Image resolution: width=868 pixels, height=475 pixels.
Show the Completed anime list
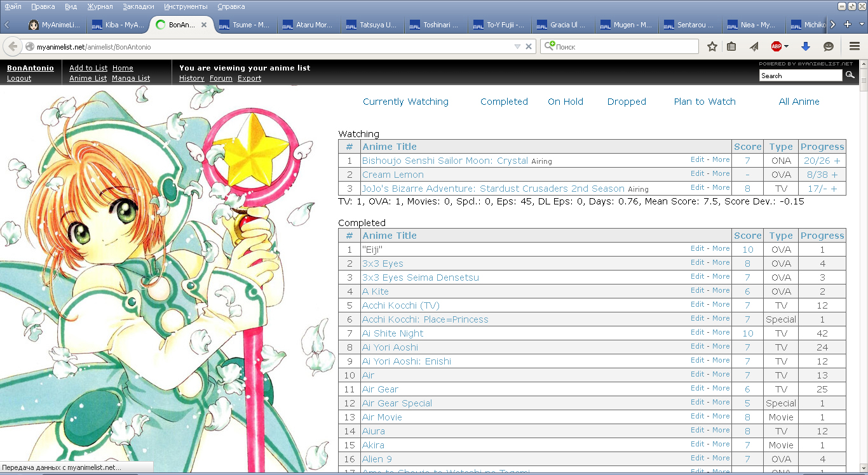(x=504, y=102)
